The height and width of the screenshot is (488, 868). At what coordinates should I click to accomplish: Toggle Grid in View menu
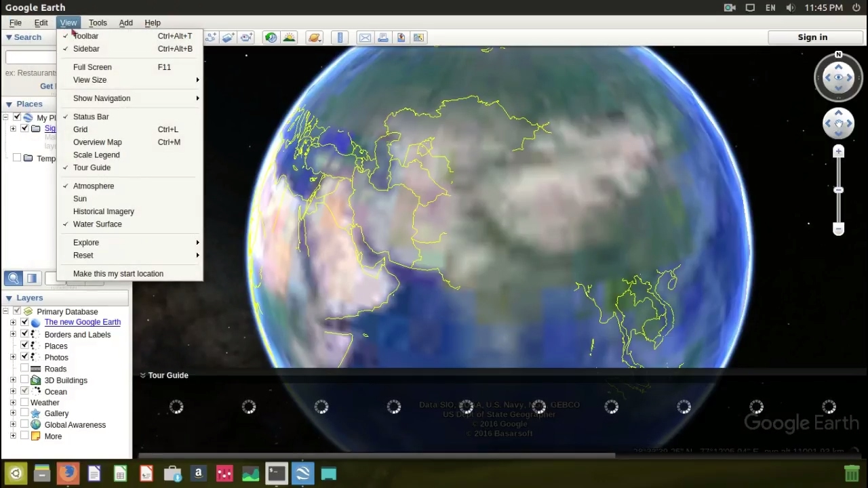click(130, 129)
